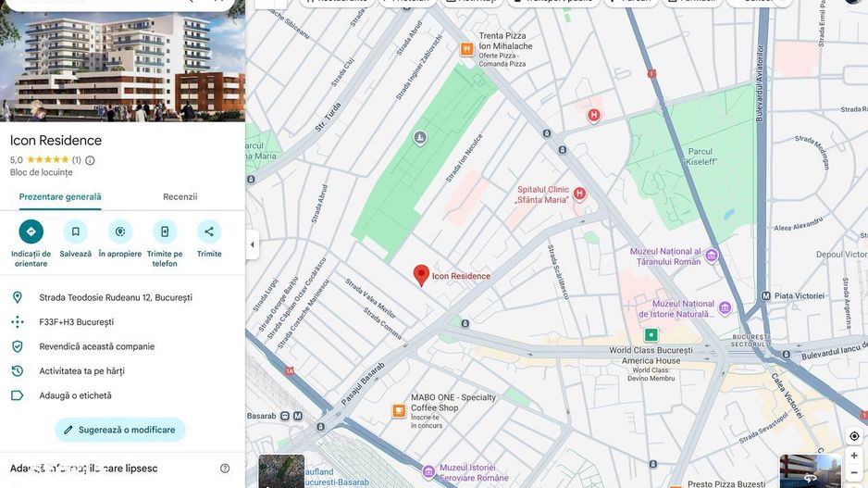Click Revendică această companie link

click(96, 346)
